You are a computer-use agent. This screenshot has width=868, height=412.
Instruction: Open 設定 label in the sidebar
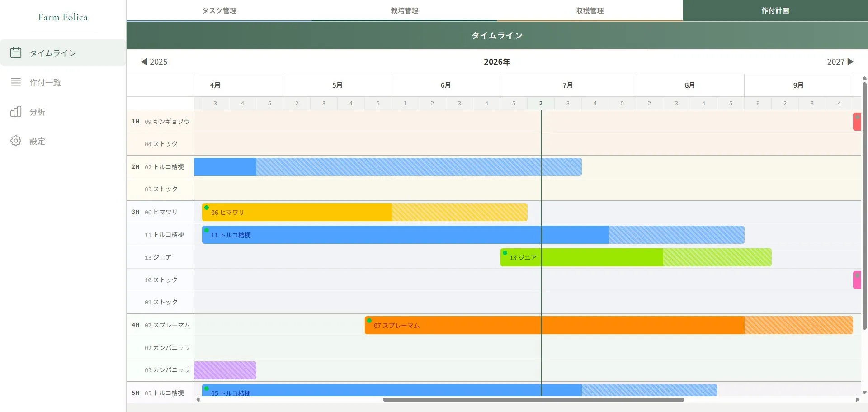(37, 141)
